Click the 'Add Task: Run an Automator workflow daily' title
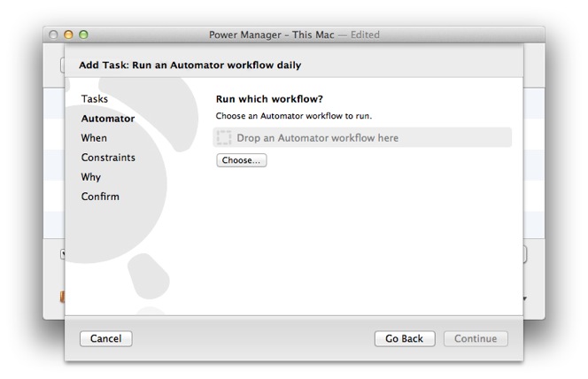 click(x=190, y=66)
